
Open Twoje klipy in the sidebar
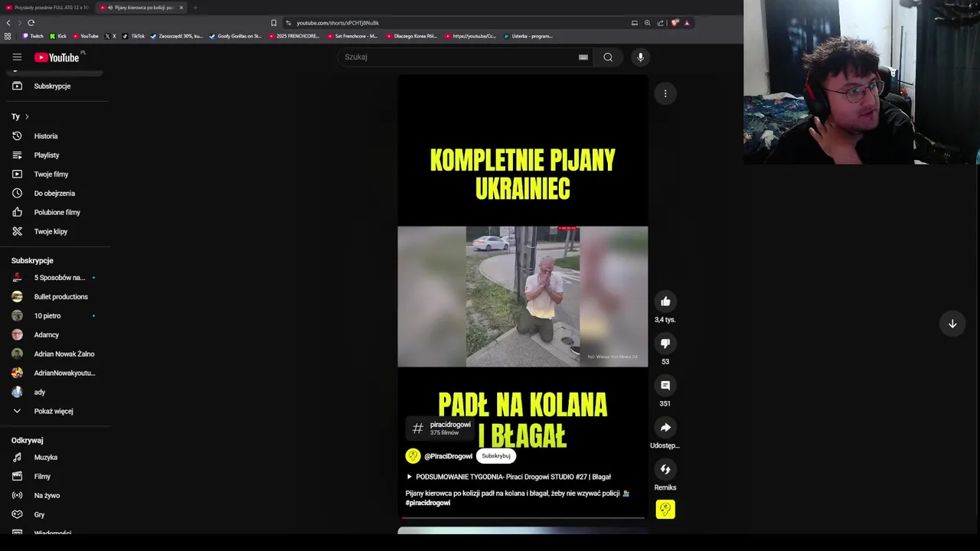52,232
